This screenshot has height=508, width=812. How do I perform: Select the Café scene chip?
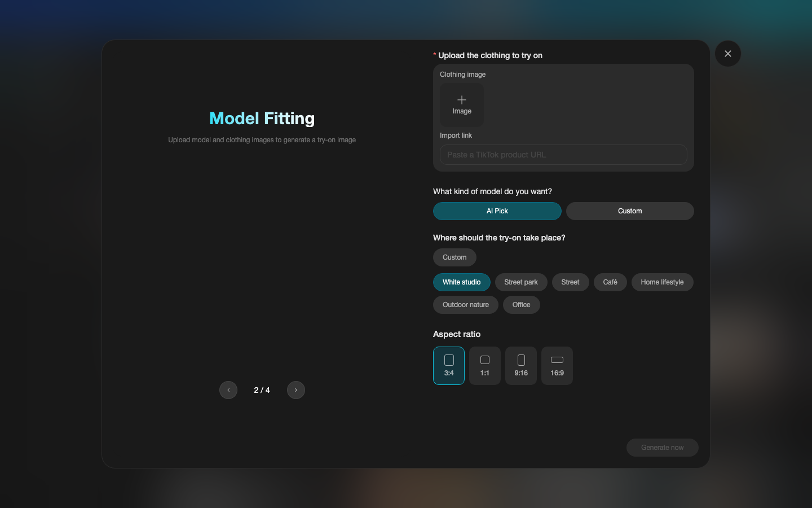point(610,282)
